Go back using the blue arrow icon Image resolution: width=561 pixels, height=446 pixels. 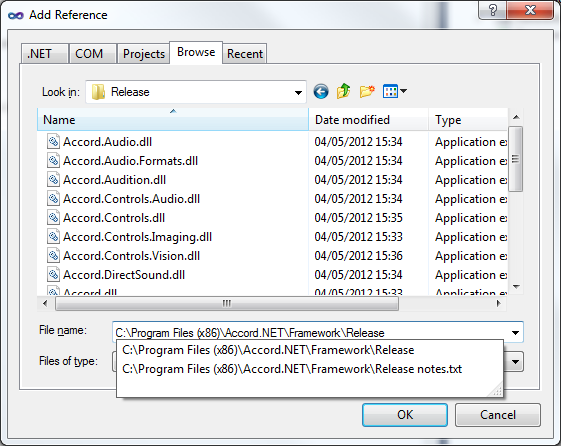(x=321, y=92)
